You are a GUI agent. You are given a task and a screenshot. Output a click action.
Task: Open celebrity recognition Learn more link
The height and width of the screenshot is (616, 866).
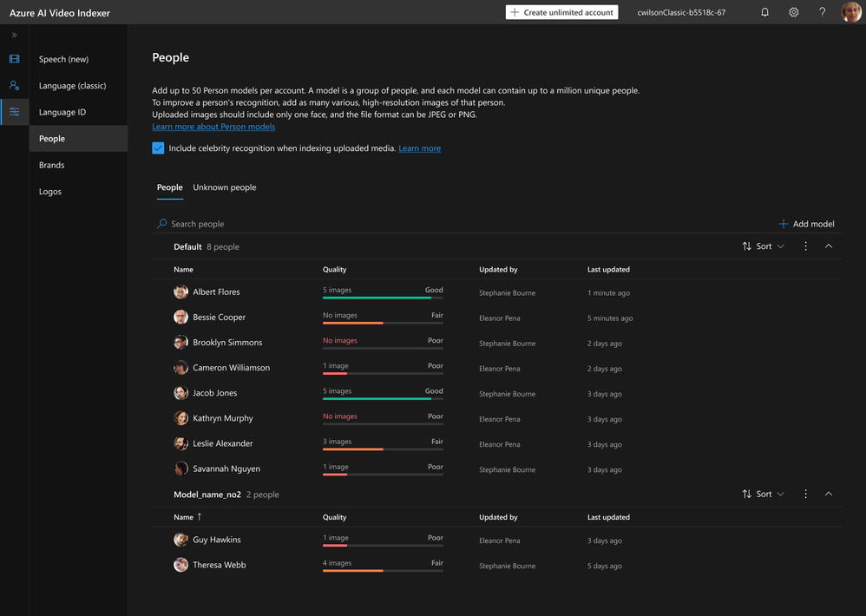[x=420, y=148]
